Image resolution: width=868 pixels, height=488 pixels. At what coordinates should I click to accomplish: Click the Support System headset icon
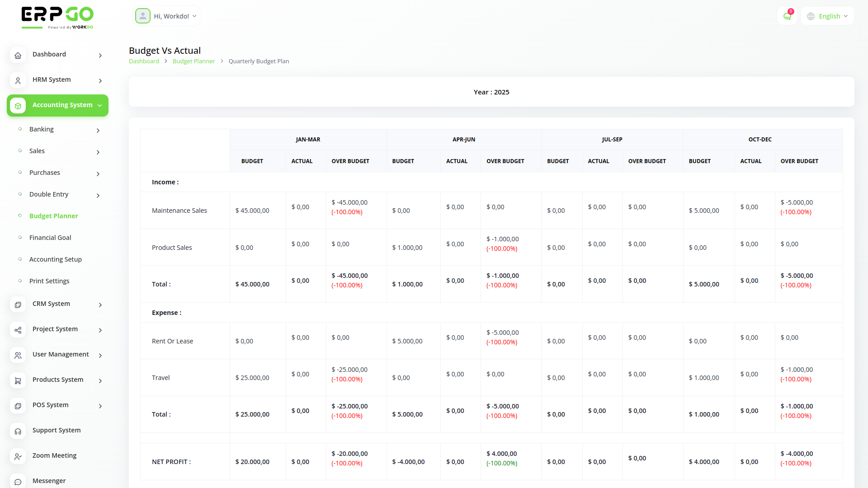18,431
